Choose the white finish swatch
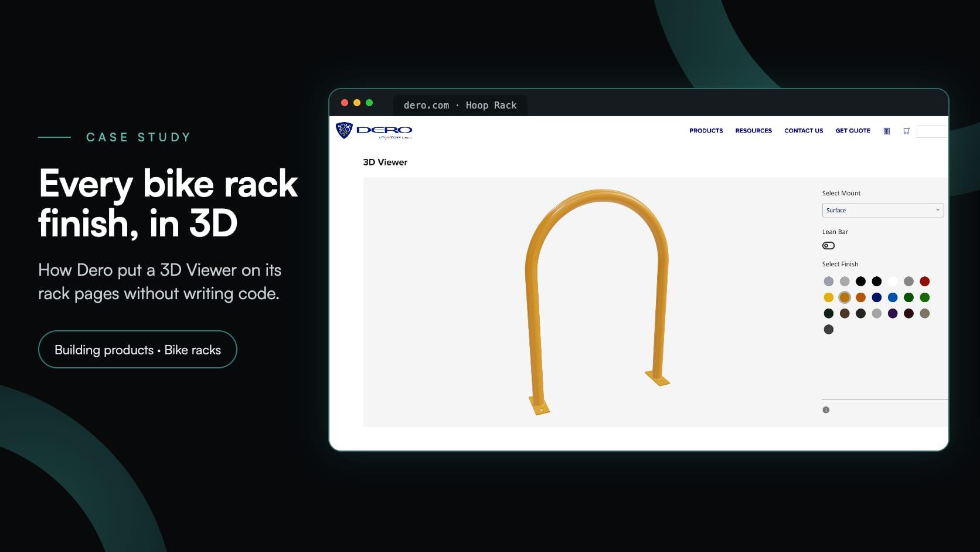 (x=892, y=282)
